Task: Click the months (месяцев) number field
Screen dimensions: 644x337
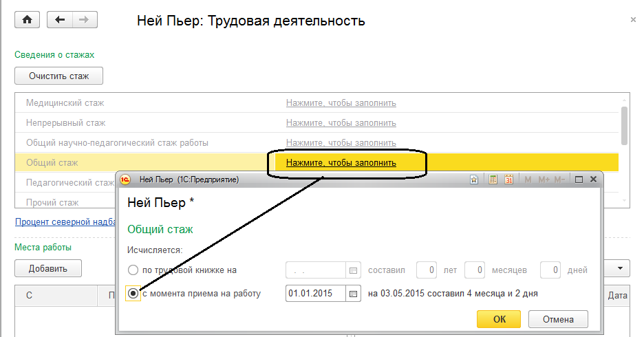Action: (474, 270)
